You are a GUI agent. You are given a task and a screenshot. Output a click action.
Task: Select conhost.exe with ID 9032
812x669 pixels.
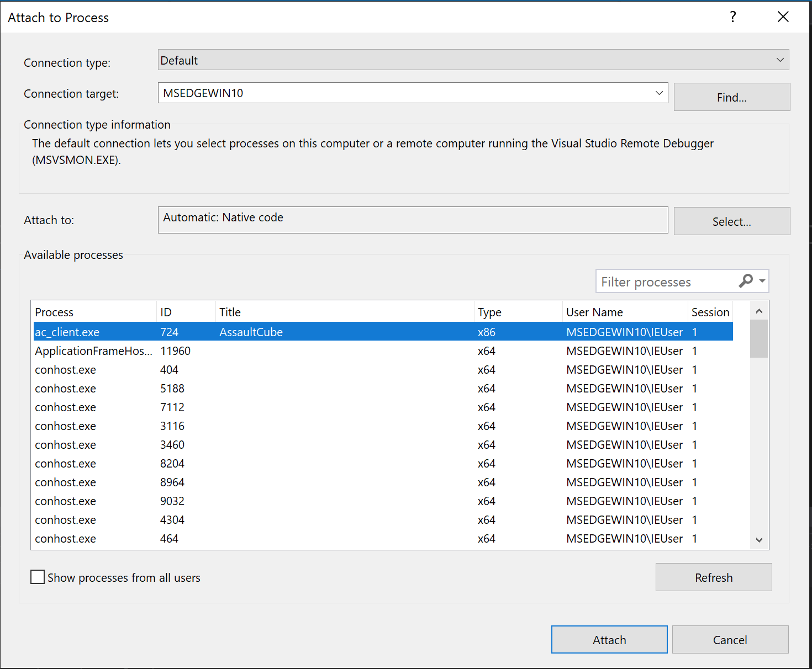point(383,501)
